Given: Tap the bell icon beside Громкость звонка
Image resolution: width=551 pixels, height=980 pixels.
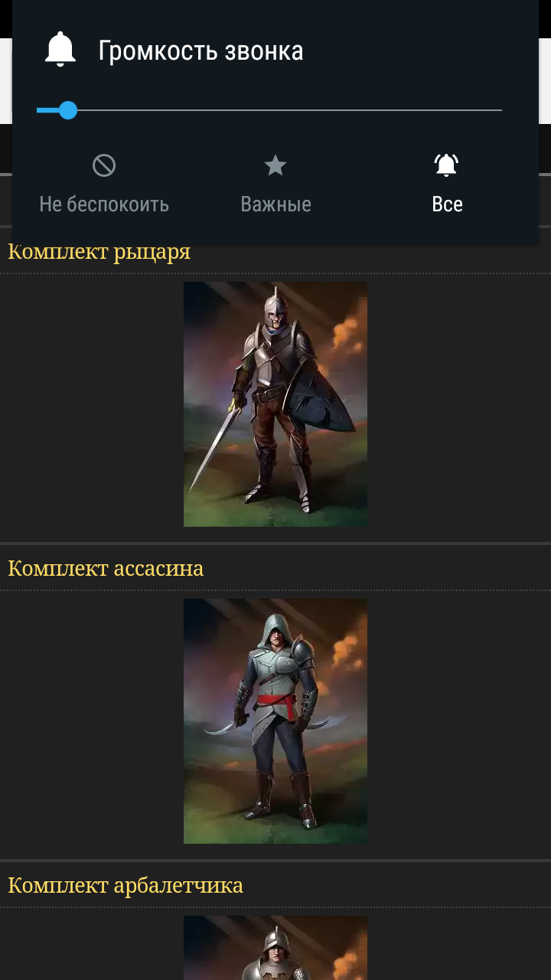Looking at the screenshot, I should tap(60, 51).
